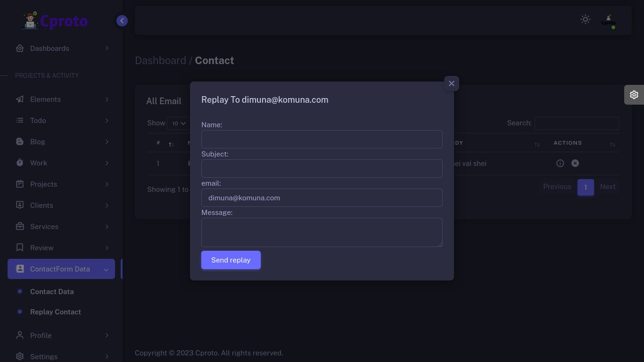Collapse the ContactForm Data menu
This screenshot has height=362, width=644.
61,269
